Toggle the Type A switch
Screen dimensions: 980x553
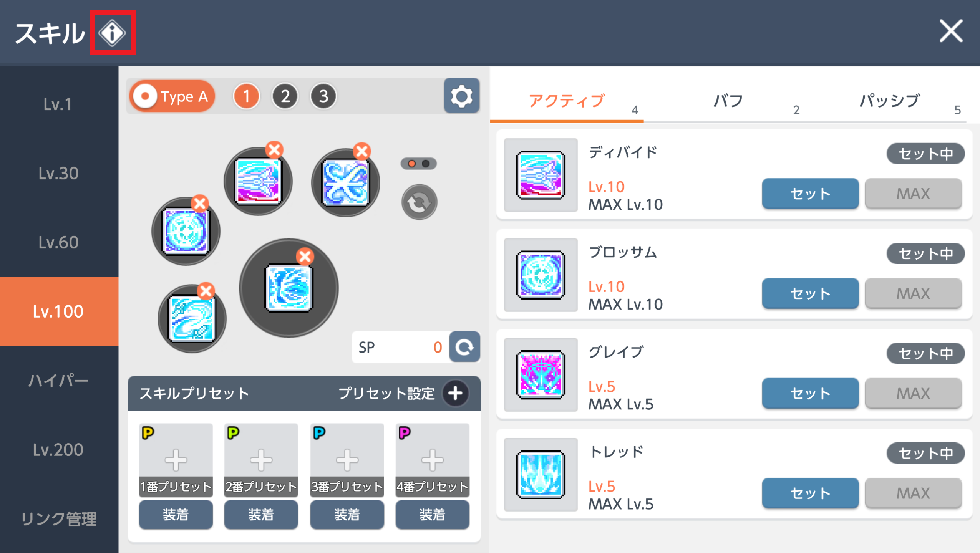point(172,96)
